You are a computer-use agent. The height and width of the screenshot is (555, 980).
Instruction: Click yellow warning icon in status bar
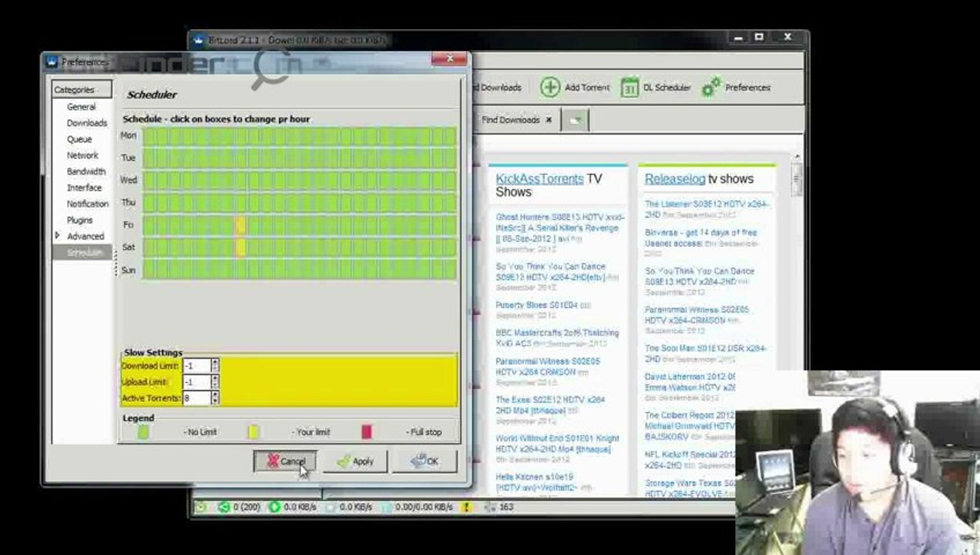point(466,507)
